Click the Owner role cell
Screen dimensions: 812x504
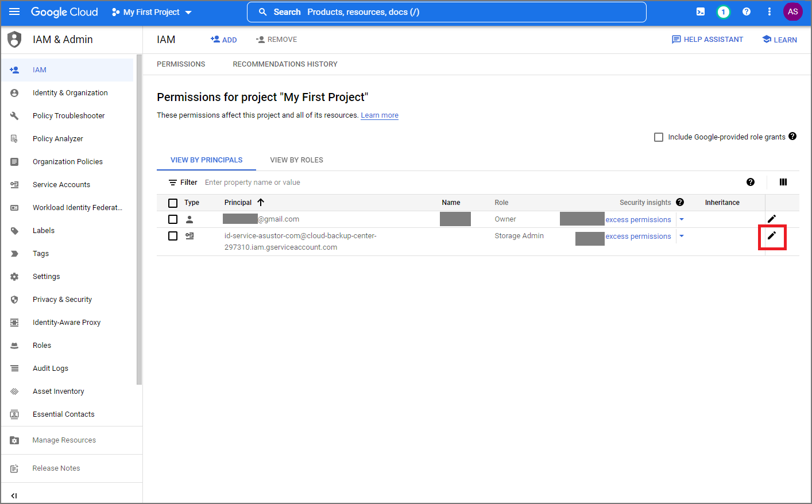(505, 219)
